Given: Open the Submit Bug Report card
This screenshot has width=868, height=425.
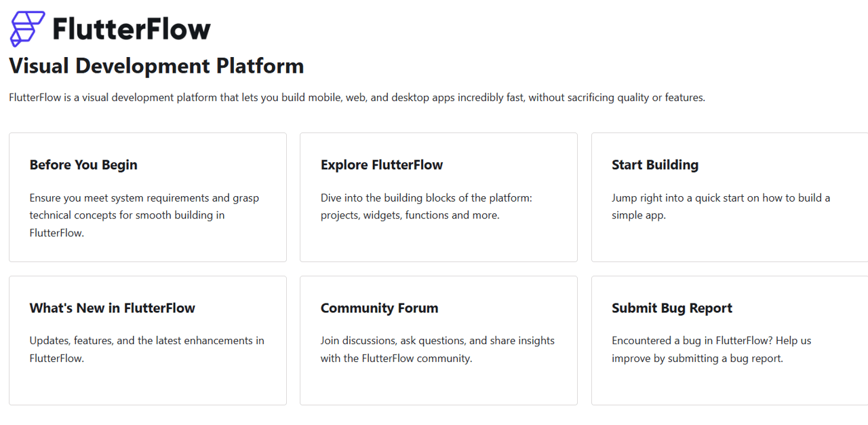Looking at the screenshot, I should (729, 340).
